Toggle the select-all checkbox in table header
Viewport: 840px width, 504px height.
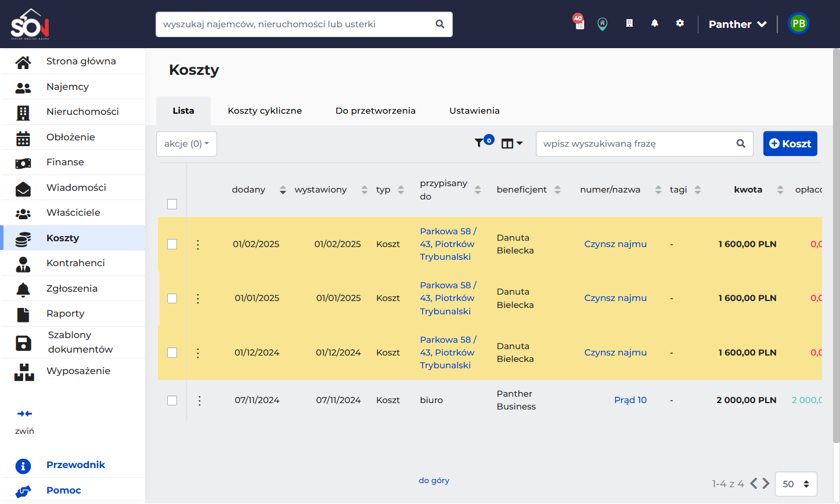click(x=172, y=204)
